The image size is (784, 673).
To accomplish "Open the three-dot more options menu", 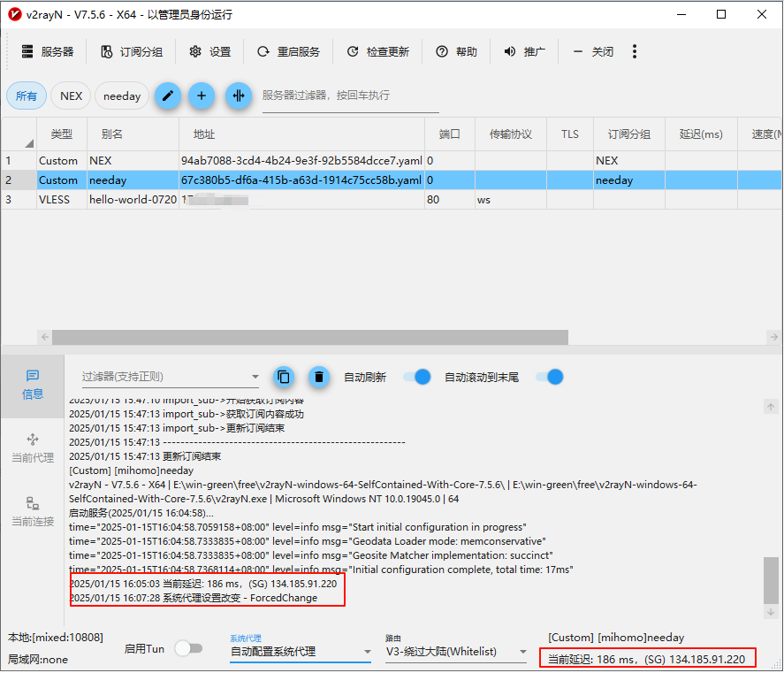I will pos(635,52).
